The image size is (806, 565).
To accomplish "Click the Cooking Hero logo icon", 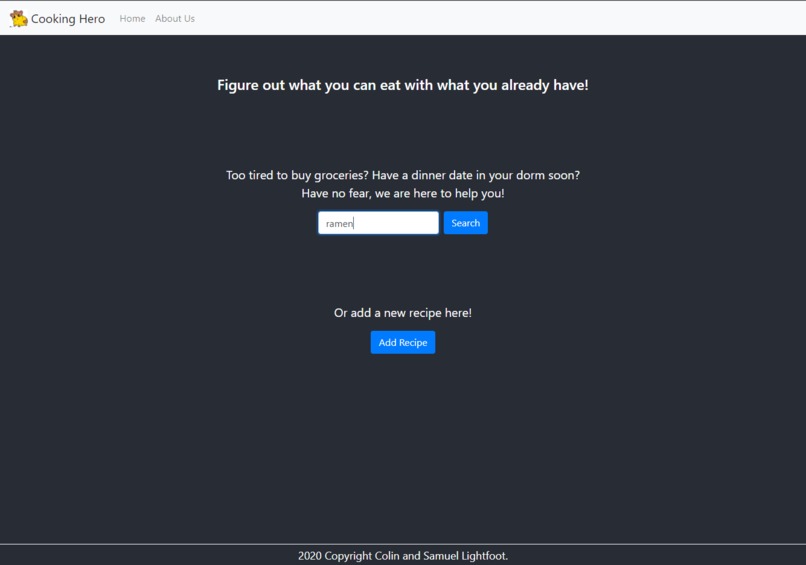I will (x=19, y=19).
